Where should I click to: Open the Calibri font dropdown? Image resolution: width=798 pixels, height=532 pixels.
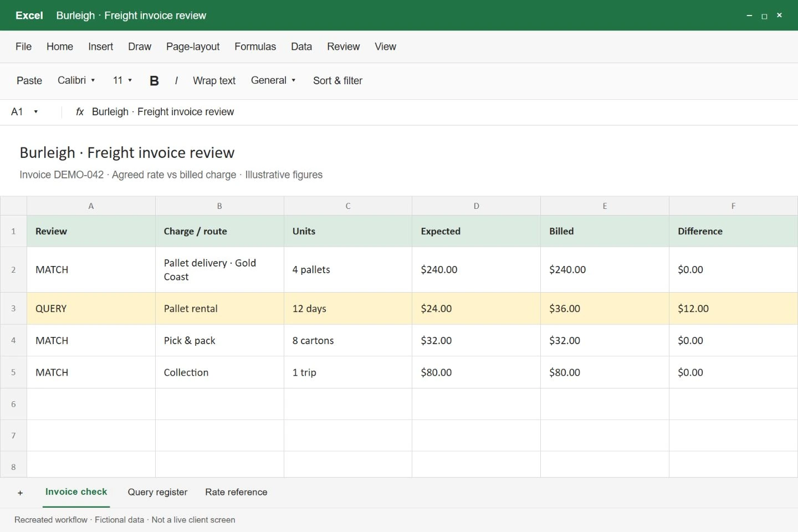(76, 80)
